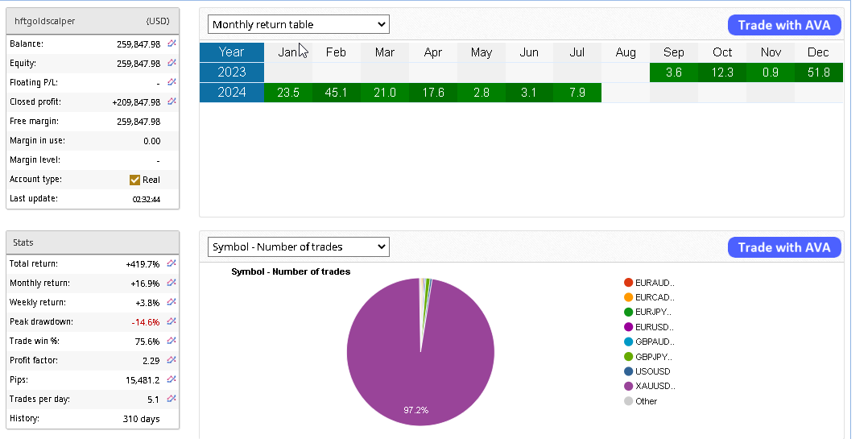Click Trade with AVA beside Monthly return dropdown
Screen dimensions: 868x439
point(783,25)
